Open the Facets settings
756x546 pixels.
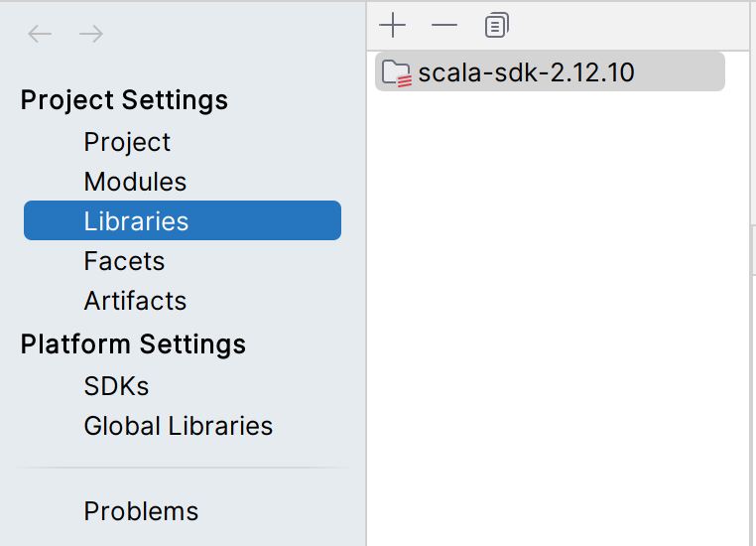pos(124,261)
